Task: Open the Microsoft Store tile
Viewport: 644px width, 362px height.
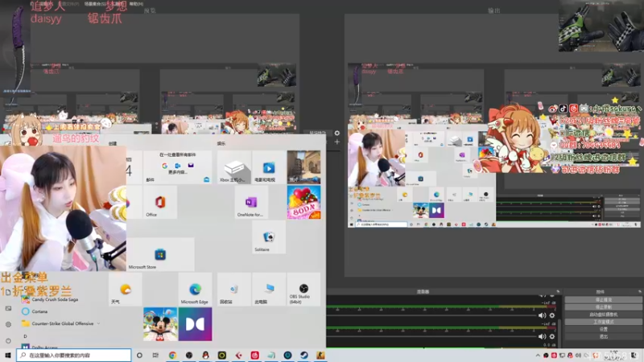Action: [160, 254]
